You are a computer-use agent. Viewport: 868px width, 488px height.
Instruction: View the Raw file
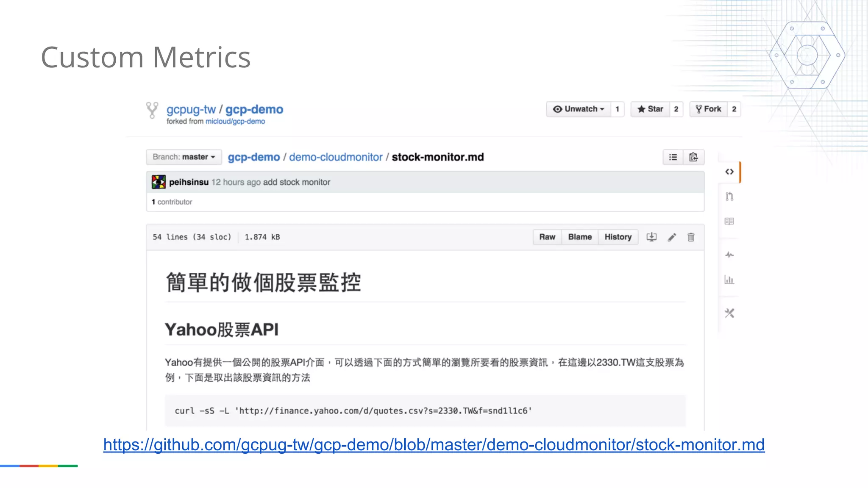click(x=547, y=237)
